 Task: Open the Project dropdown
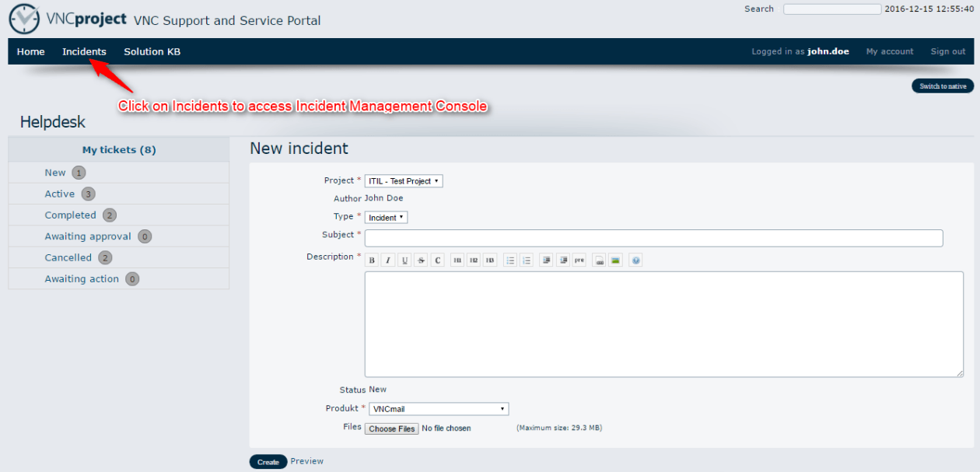click(x=404, y=181)
